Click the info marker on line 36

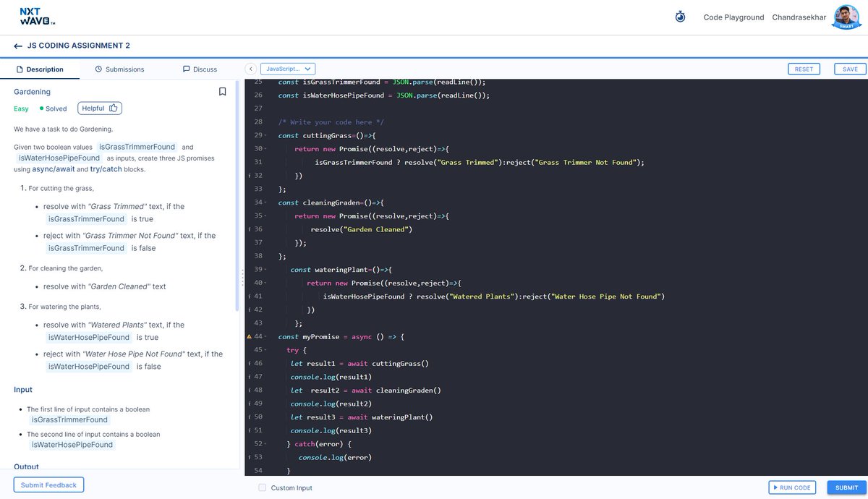coord(250,229)
